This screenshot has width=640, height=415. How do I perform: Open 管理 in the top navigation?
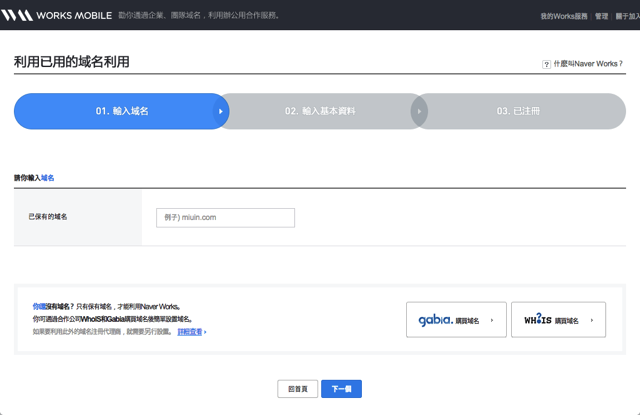601,16
